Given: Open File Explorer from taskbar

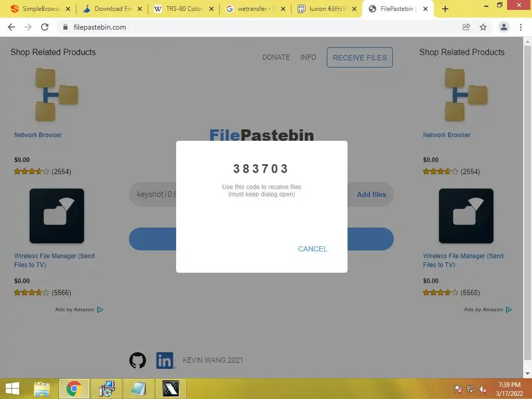Looking at the screenshot, I should [x=42, y=389].
